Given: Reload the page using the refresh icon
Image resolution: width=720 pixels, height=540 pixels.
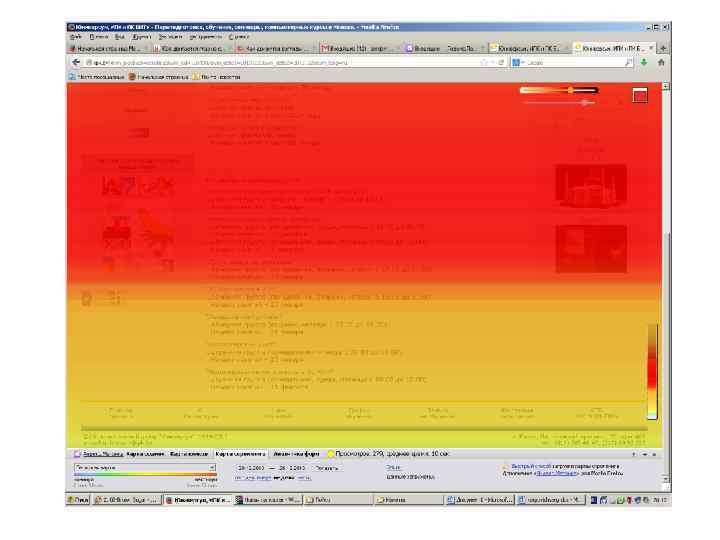Looking at the screenshot, I should 501,62.
